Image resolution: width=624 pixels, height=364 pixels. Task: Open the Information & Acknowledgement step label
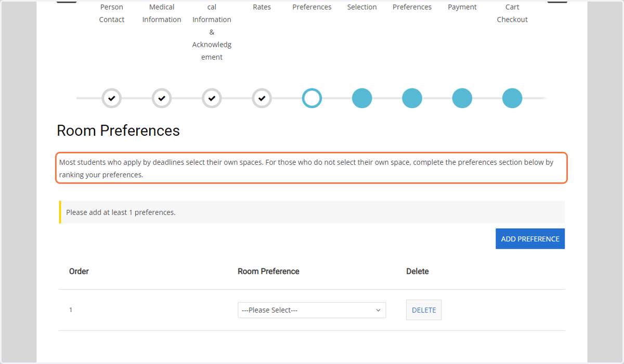[x=212, y=32]
